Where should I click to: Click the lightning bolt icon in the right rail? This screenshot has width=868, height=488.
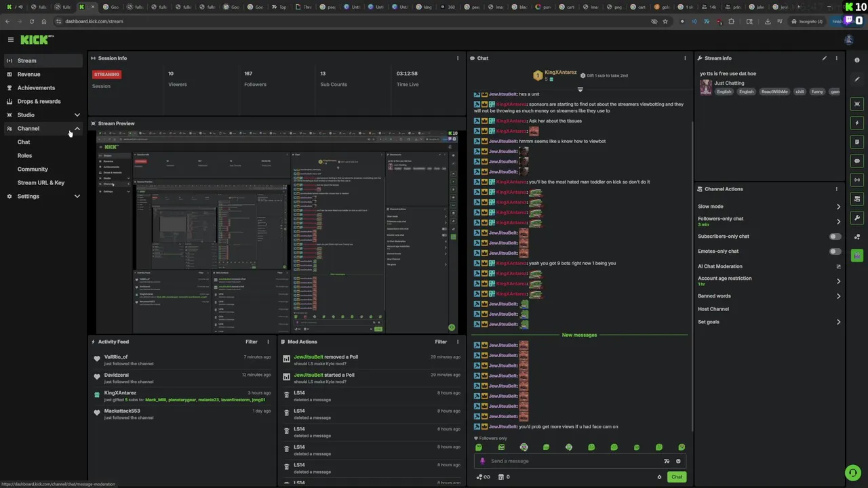(857, 123)
